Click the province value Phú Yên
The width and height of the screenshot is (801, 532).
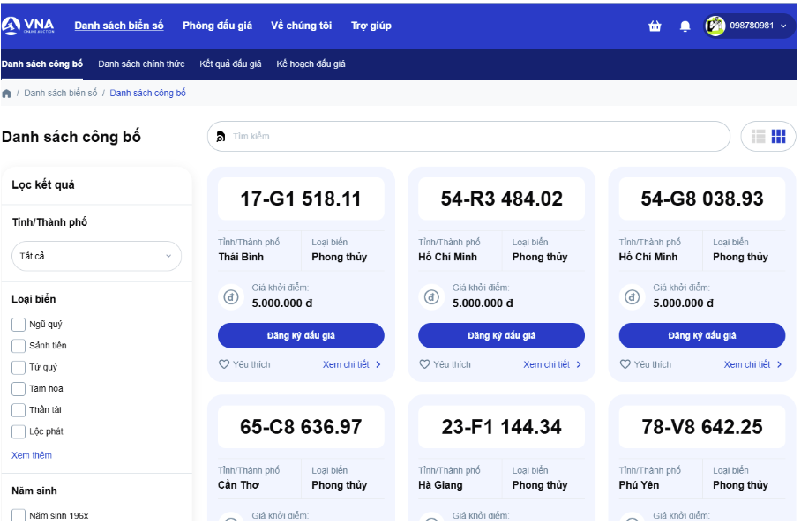coord(639,485)
